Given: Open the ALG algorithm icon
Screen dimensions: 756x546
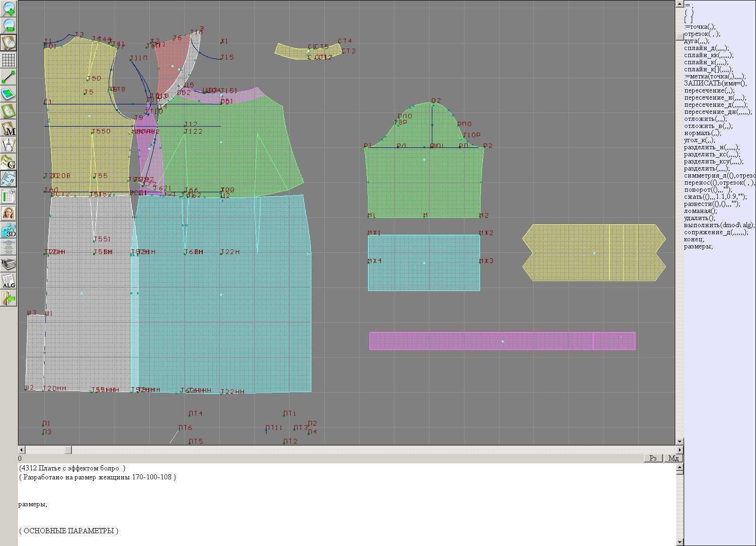Looking at the screenshot, I should pyautogui.click(x=9, y=281).
